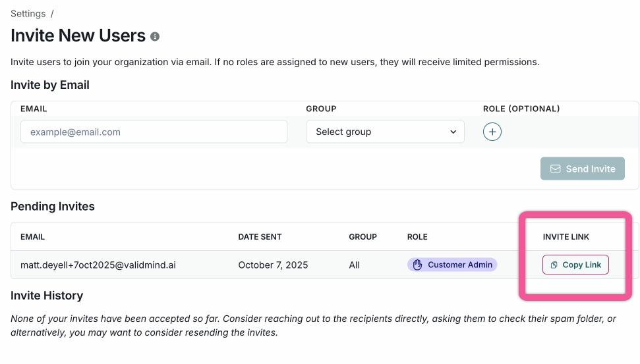Screen dimensions: 640x364
Task: Click the INVITE LINK column header
Action: click(x=566, y=237)
